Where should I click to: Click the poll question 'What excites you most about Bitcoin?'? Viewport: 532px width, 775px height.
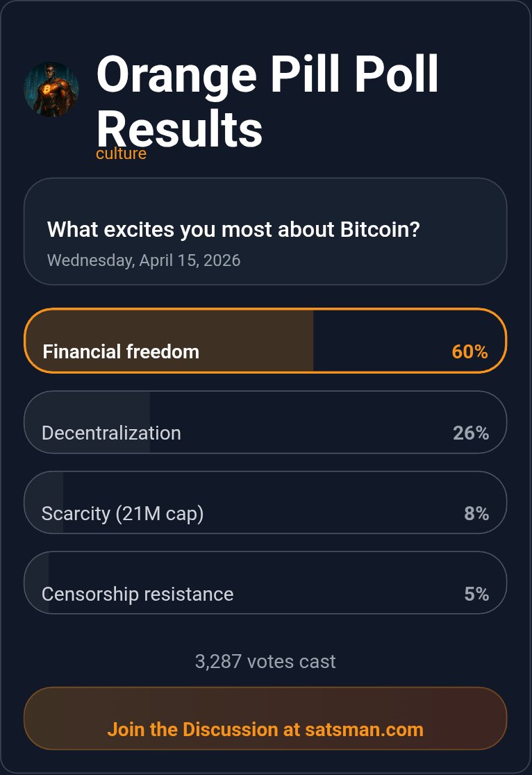coord(233,229)
